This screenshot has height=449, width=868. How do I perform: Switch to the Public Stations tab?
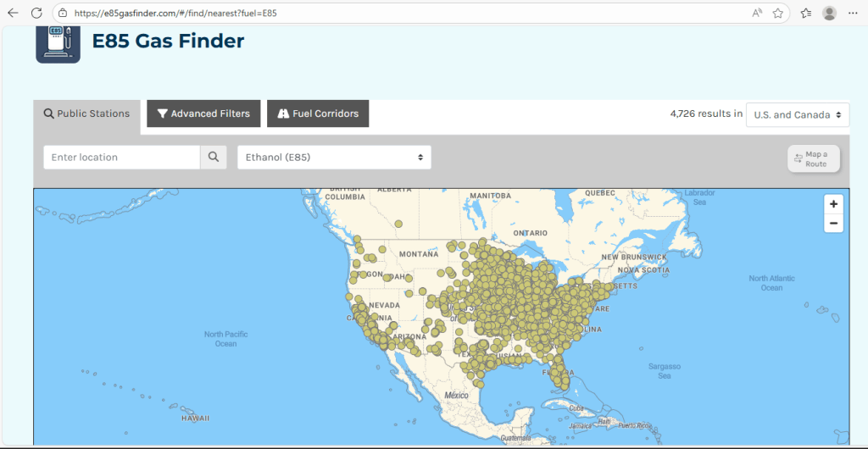[x=86, y=114]
